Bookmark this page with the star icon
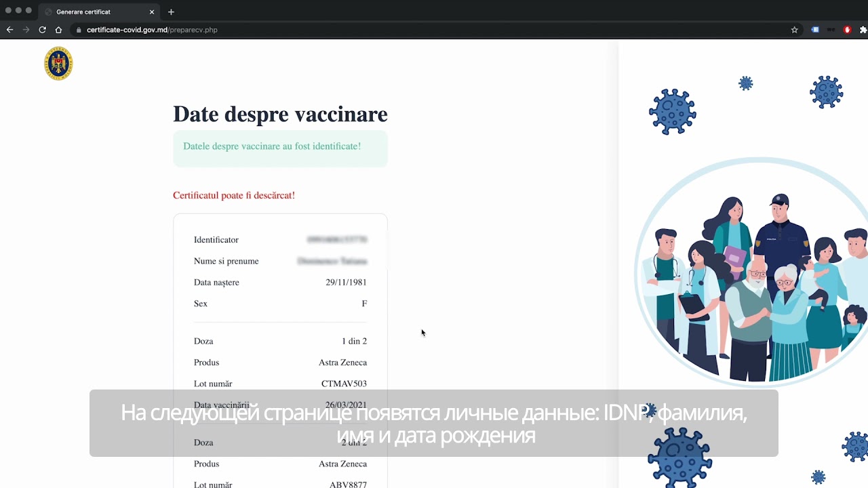 pyautogui.click(x=794, y=30)
